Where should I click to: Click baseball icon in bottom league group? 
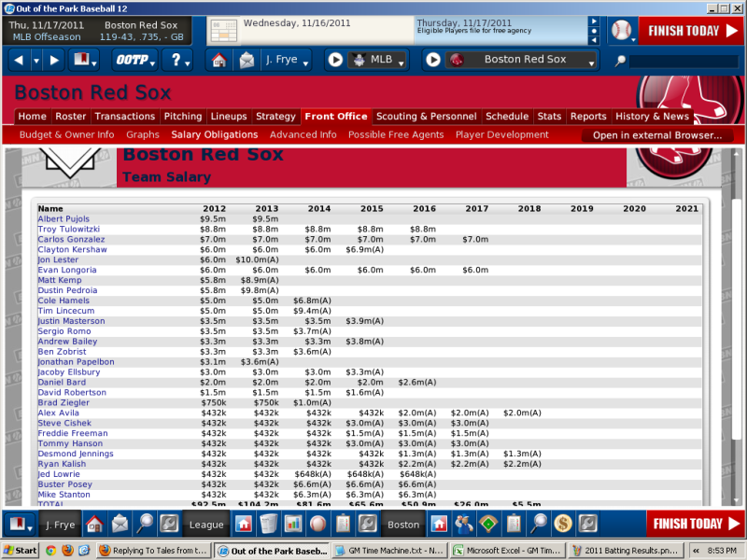pyautogui.click(x=318, y=525)
